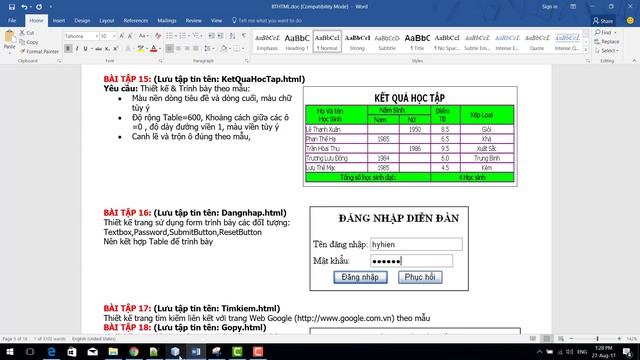
Task: Justify paragraph text
Action: [196, 49]
